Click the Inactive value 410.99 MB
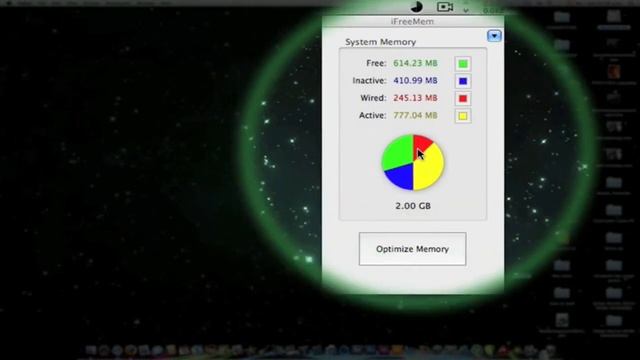 (415, 81)
